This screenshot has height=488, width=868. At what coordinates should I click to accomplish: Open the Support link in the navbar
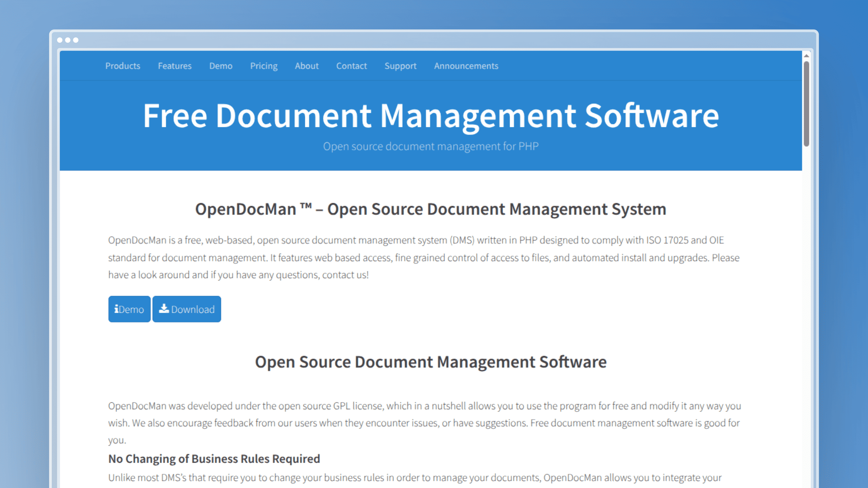pos(400,66)
